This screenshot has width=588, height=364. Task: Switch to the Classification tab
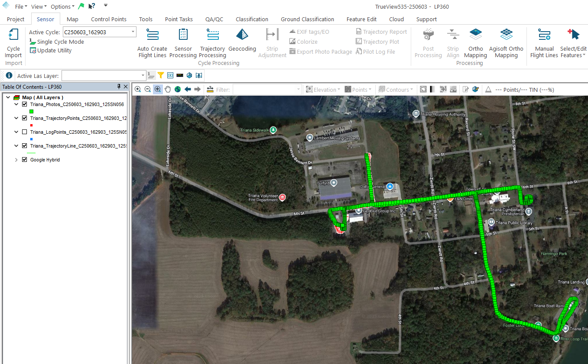pyautogui.click(x=252, y=19)
